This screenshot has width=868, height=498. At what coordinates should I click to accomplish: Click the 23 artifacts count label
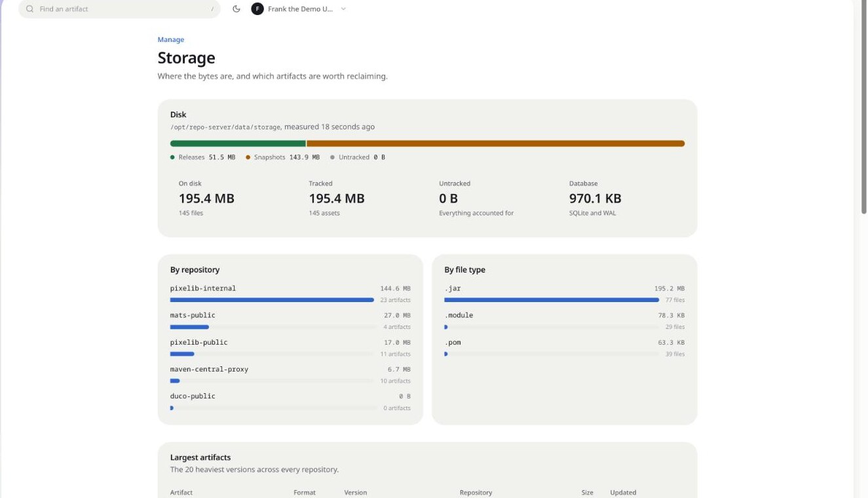pos(396,300)
